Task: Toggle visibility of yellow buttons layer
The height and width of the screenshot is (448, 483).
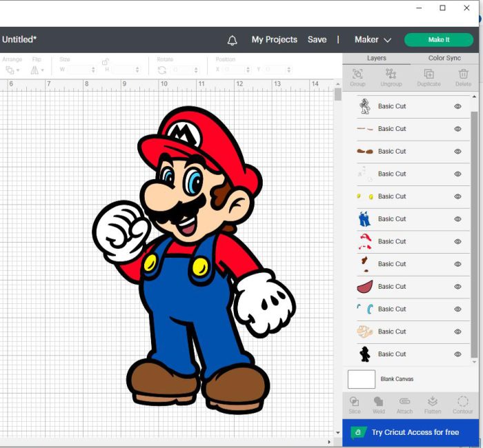Action: (x=457, y=196)
